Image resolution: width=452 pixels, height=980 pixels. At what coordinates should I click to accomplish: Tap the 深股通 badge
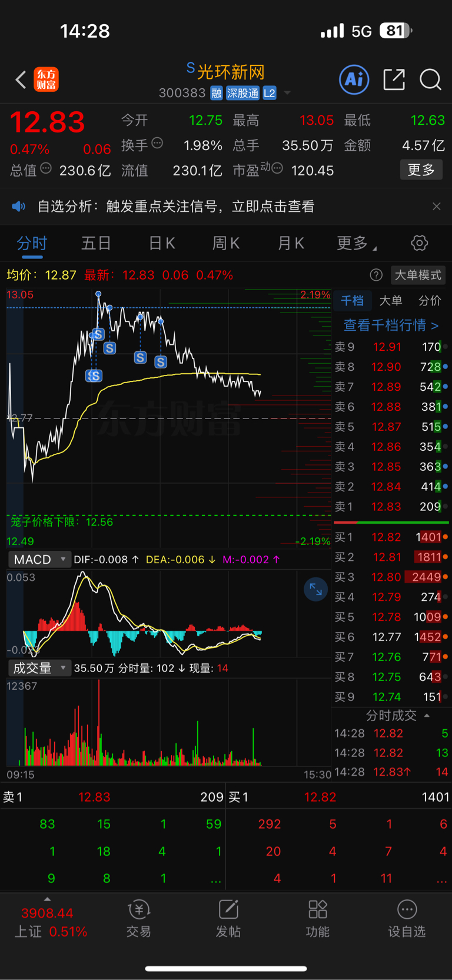pos(243,93)
